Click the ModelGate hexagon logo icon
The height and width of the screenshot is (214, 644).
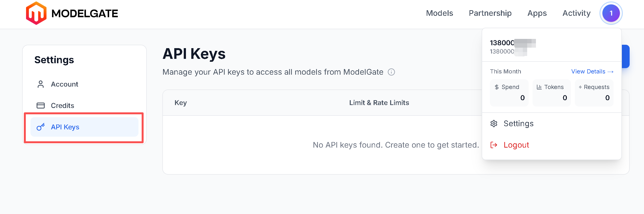36,13
